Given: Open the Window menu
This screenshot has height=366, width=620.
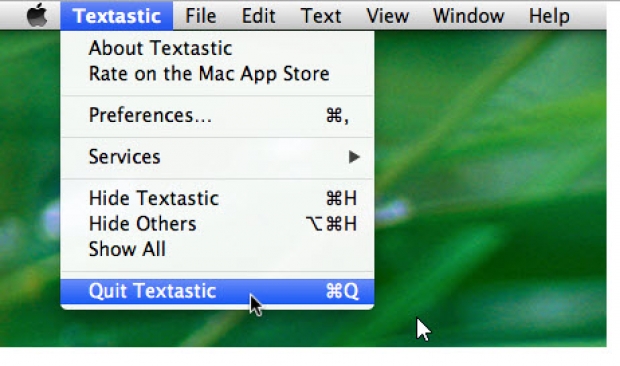Looking at the screenshot, I should click(x=469, y=16).
